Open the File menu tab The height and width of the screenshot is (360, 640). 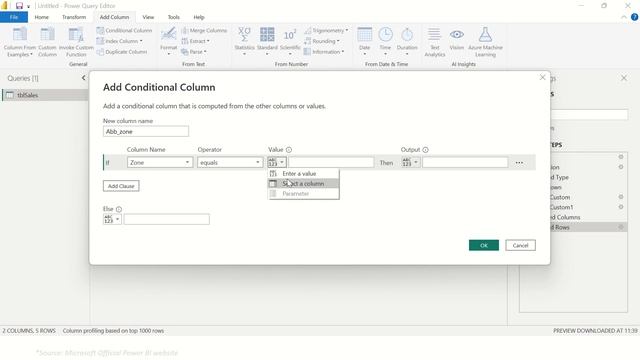click(14, 17)
